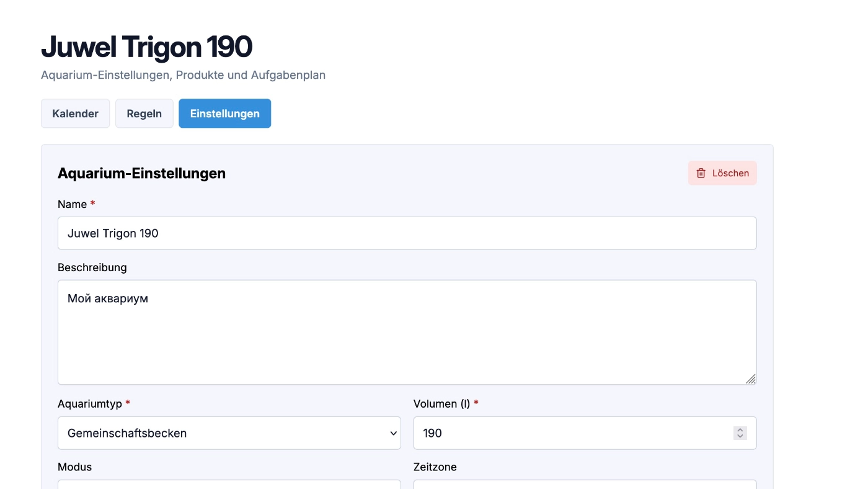Click into the Beschreibung text area
868x489 pixels.
click(x=407, y=332)
